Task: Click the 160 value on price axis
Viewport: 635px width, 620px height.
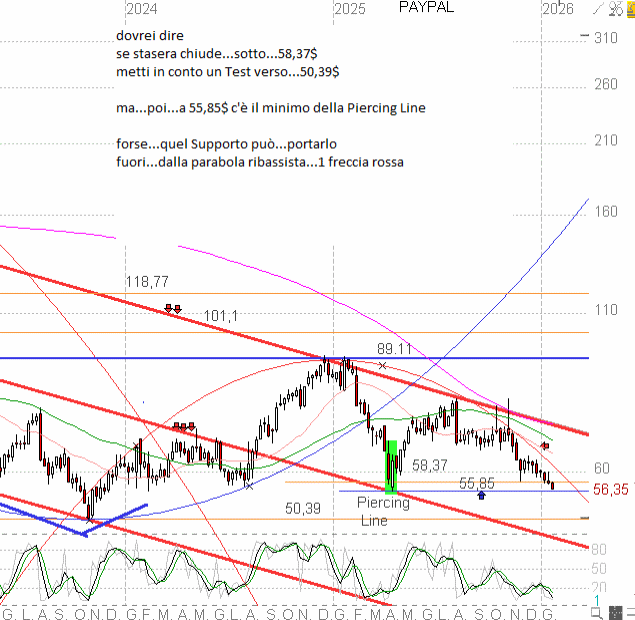Action: (604, 212)
